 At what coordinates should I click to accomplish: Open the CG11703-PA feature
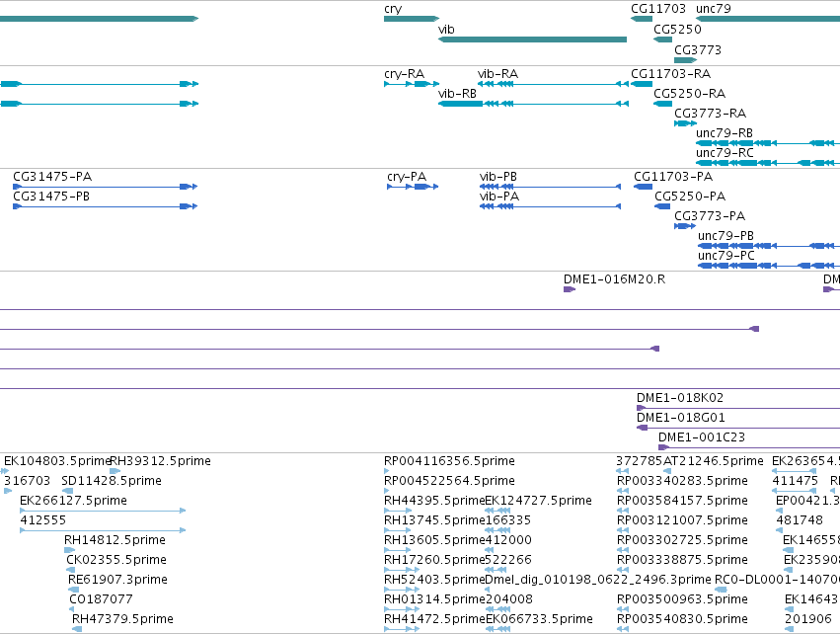[x=643, y=187]
